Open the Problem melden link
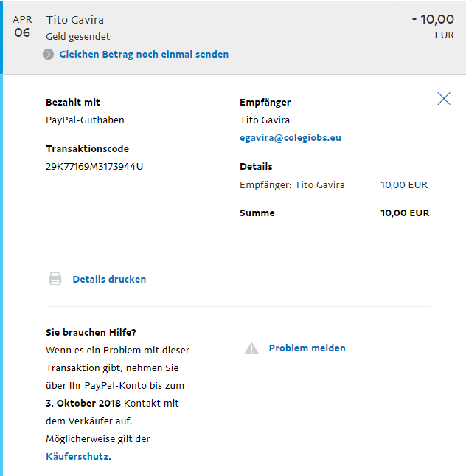The image size is (466, 476). (307, 348)
